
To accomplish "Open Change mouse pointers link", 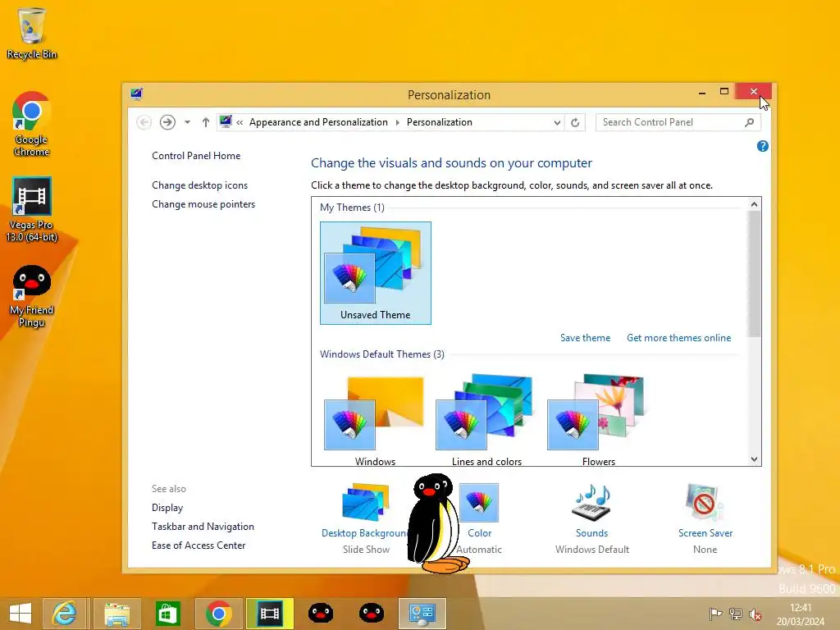I will tap(203, 204).
